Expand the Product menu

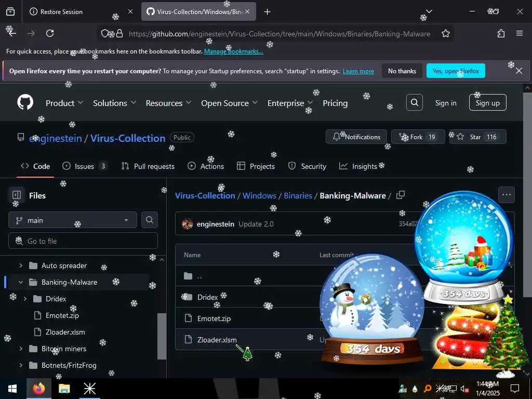coord(64,103)
